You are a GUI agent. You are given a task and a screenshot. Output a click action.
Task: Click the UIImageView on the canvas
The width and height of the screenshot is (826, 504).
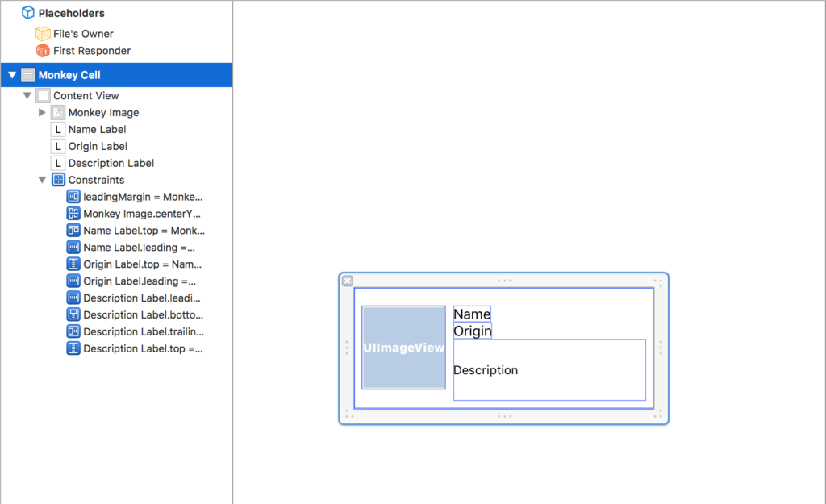(x=403, y=348)
